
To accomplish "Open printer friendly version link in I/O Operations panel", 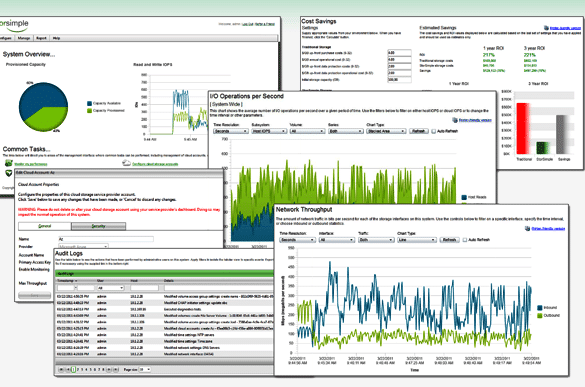I will tap(475, 120).
